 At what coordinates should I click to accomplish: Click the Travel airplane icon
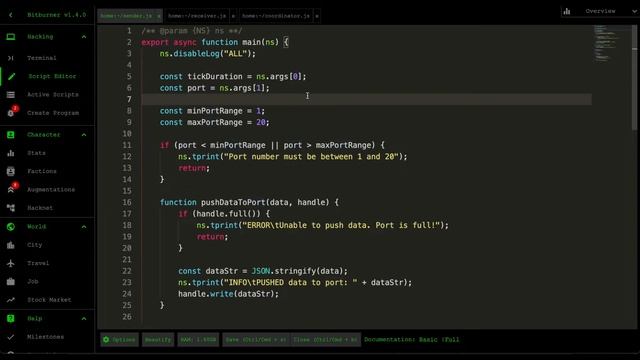point(11,263)
